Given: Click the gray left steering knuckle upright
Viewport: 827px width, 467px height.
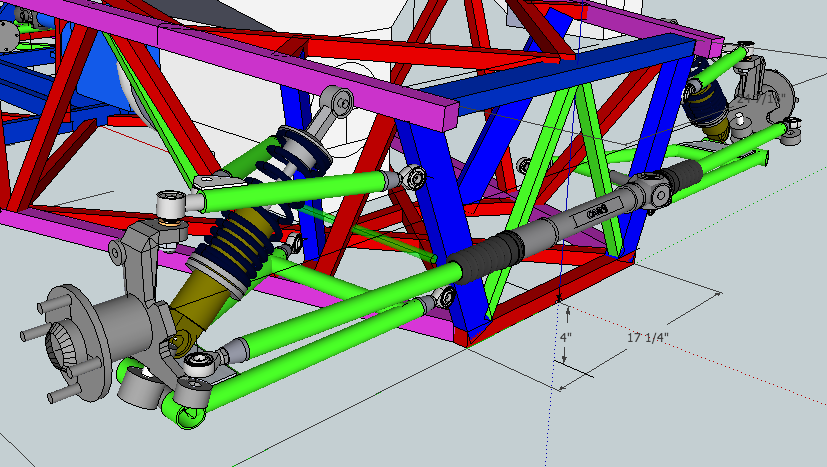Looking at the screenshot, I should click(x=142, y=270).
